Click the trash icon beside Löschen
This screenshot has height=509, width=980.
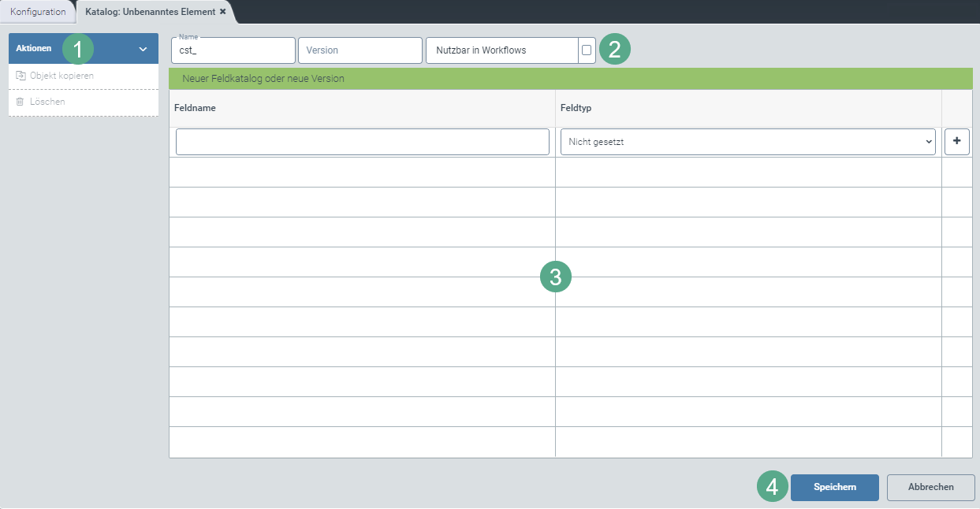[x=20, y=102]
